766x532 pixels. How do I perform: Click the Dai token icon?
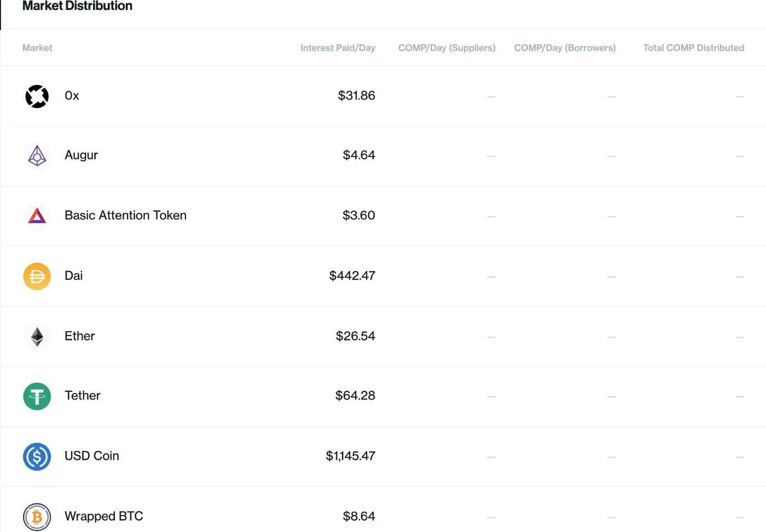pos(37,276)
